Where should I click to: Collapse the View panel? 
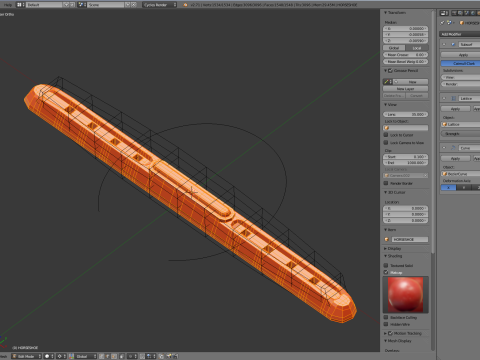386,105
